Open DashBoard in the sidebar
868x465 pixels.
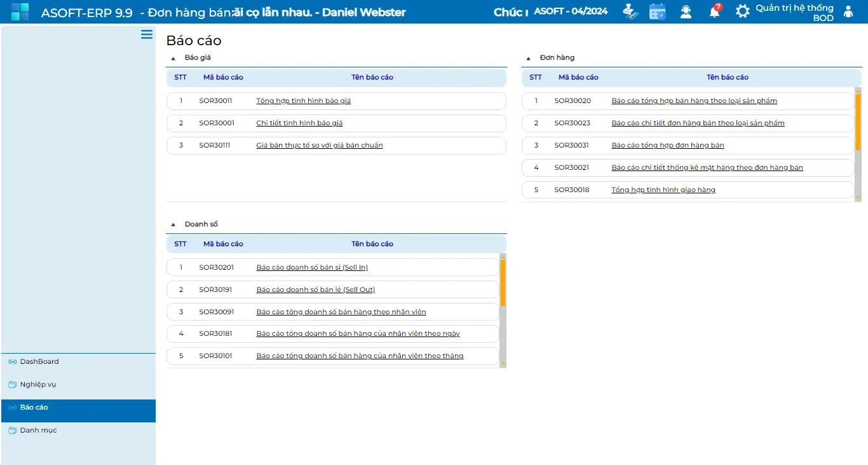coord(39,361)
